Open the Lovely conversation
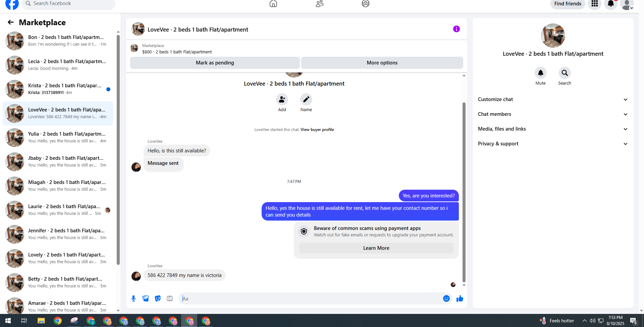 [x=58, y=259]
